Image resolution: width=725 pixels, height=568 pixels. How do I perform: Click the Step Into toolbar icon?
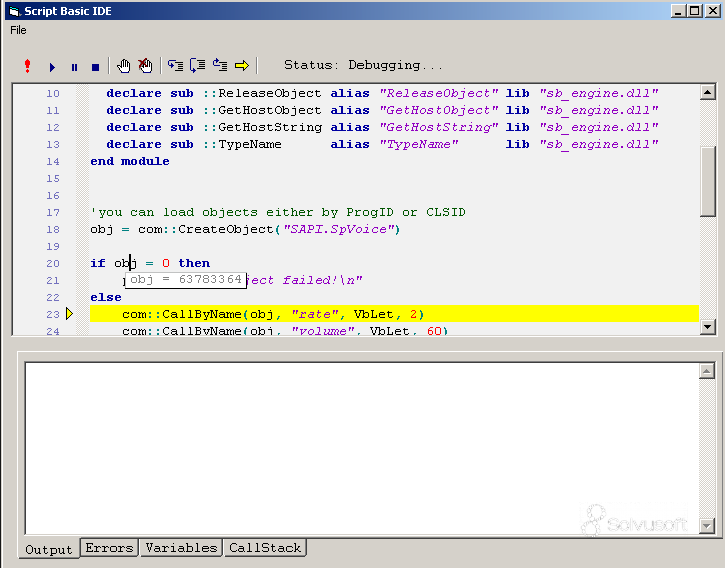click(175, 66)
